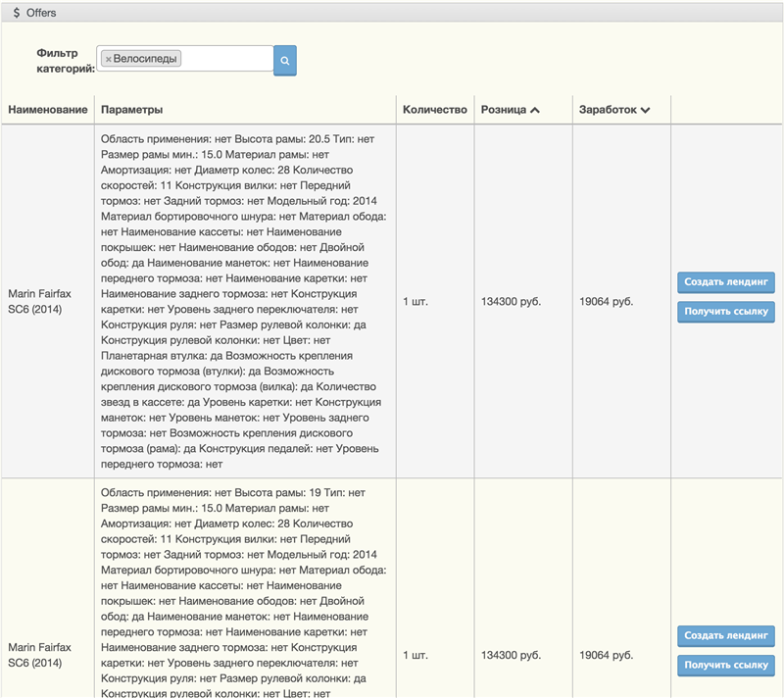The width and height of the screenshot is (784, 698).
Task: Click the first row's 19064 руб. earnings
Action: (x=606, y=301)
